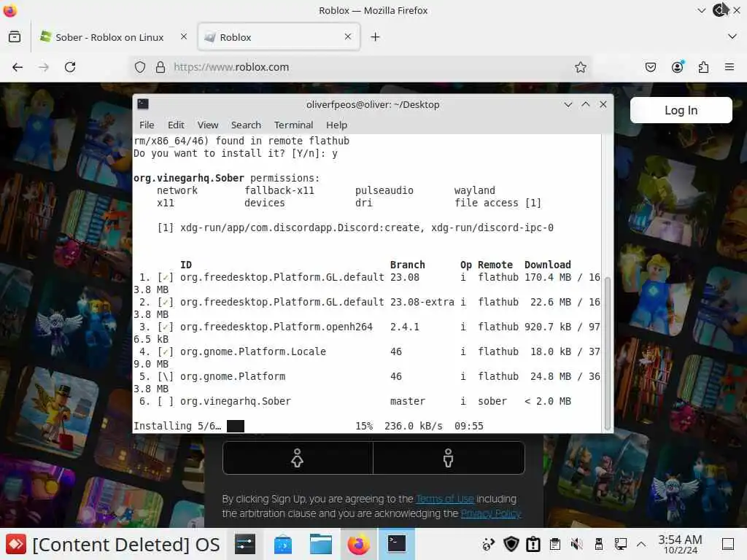Open the clipboard tray icon
This screenshot has height=560, width=747.
(555, 544)
